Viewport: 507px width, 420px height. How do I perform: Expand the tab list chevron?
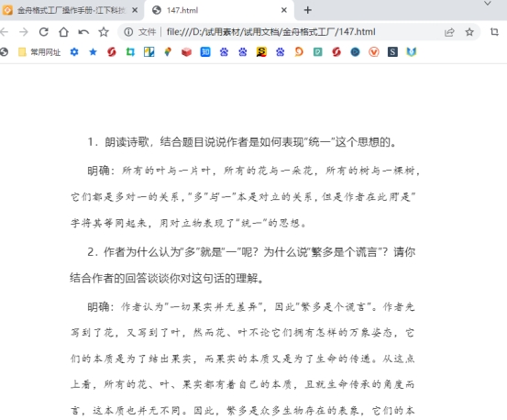488,4
